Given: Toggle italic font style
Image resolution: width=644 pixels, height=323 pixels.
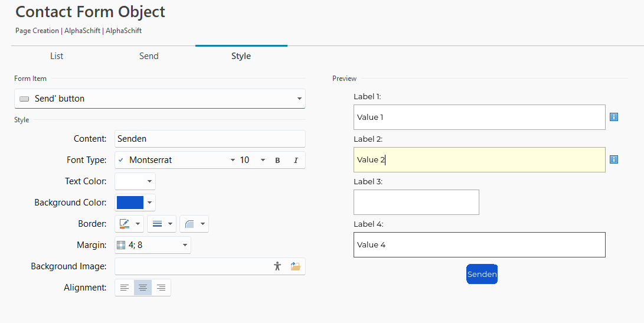Looking at the screenshot, I should click(x=296, y=160).
